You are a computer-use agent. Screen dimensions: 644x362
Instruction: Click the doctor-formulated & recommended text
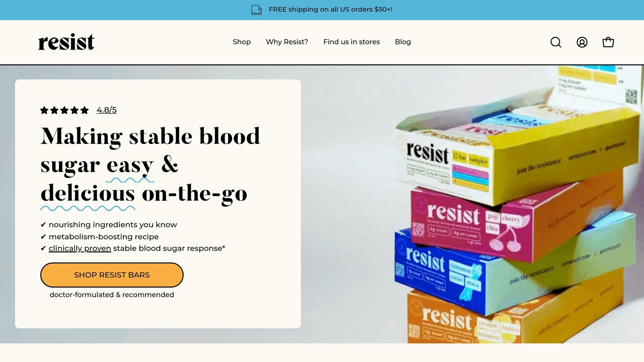(112, 295)
